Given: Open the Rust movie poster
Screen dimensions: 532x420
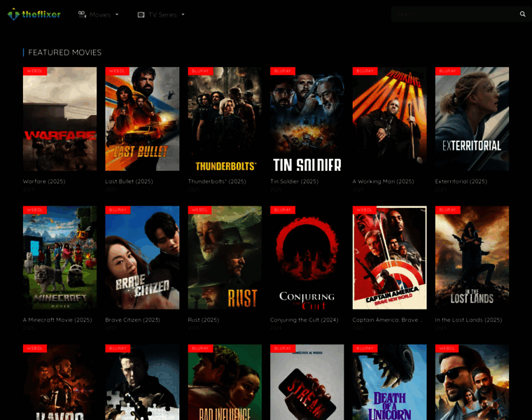Looking at the screenshot, I should (x=225, y=258).
